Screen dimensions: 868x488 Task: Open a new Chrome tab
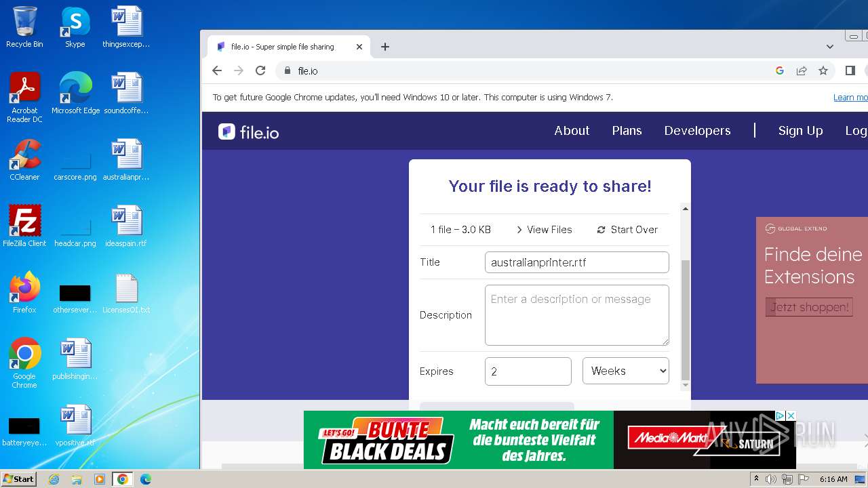385,47
